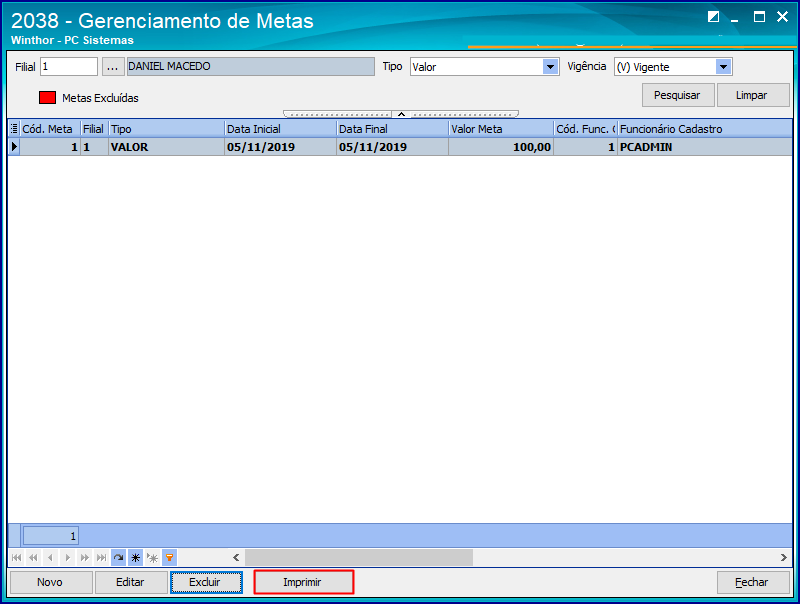Select the PCADMIN cell

tap(705, 147)
